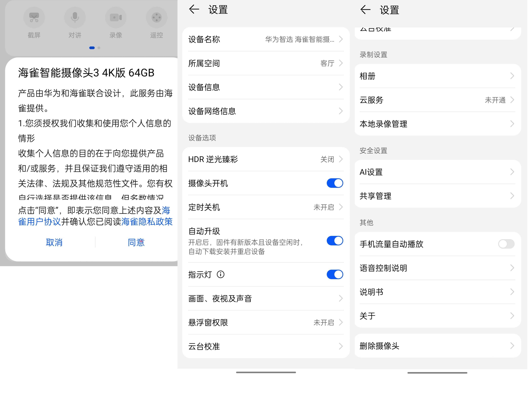Open the 所属空间 客厅 chevron
The height and width of the screenshot is (399, 532).
pyautogui.click(x=341, y=63)
